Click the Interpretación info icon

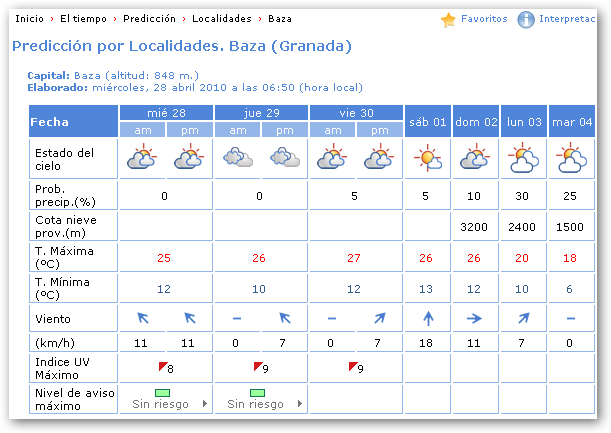(526, 19)
